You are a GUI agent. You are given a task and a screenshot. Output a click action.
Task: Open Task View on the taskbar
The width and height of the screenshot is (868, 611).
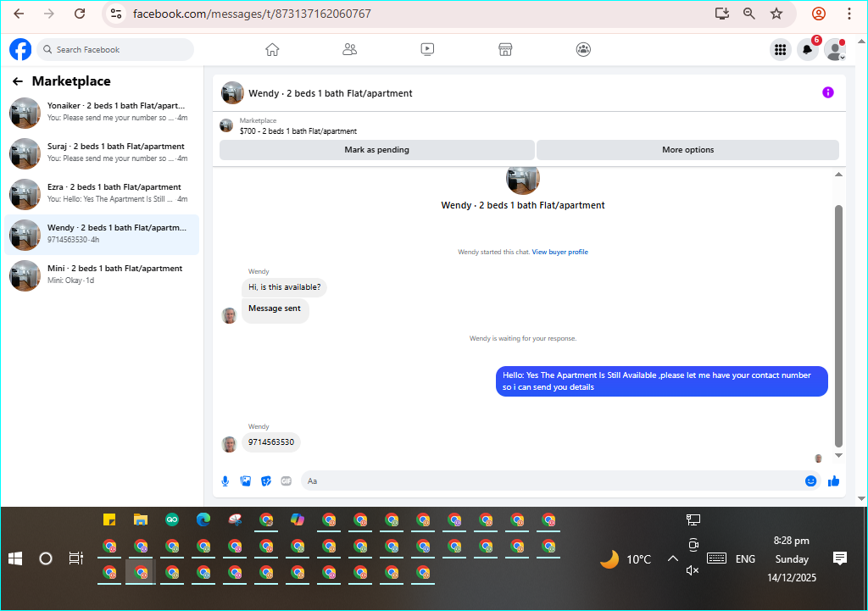tap(75, 559)
